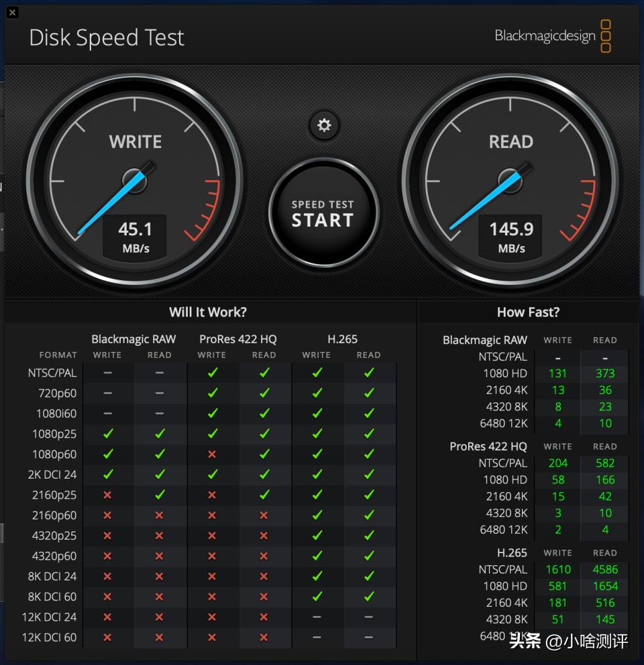Click the 2160p60 row label

pos(54,516)
